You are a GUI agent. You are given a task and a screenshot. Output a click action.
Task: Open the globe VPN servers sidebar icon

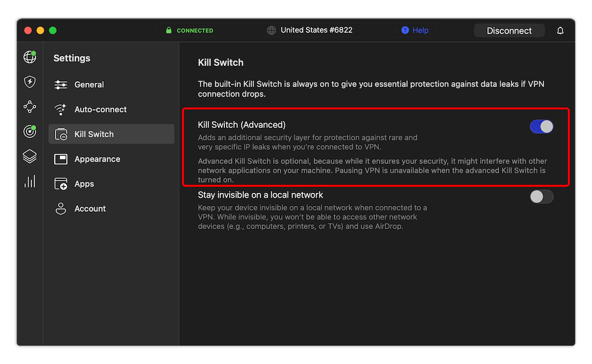[x=30, y=57]
